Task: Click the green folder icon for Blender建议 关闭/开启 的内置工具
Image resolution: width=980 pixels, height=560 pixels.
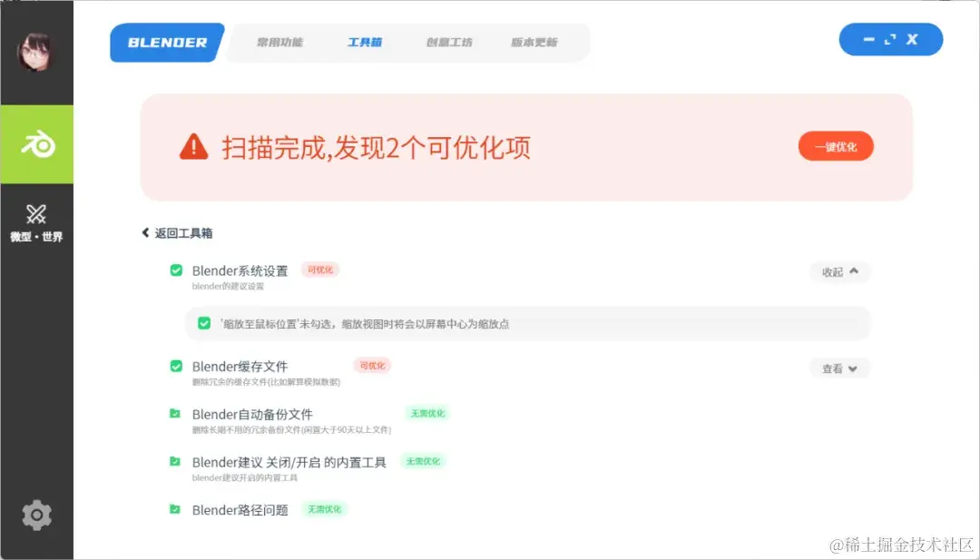Action: (175, 461)
